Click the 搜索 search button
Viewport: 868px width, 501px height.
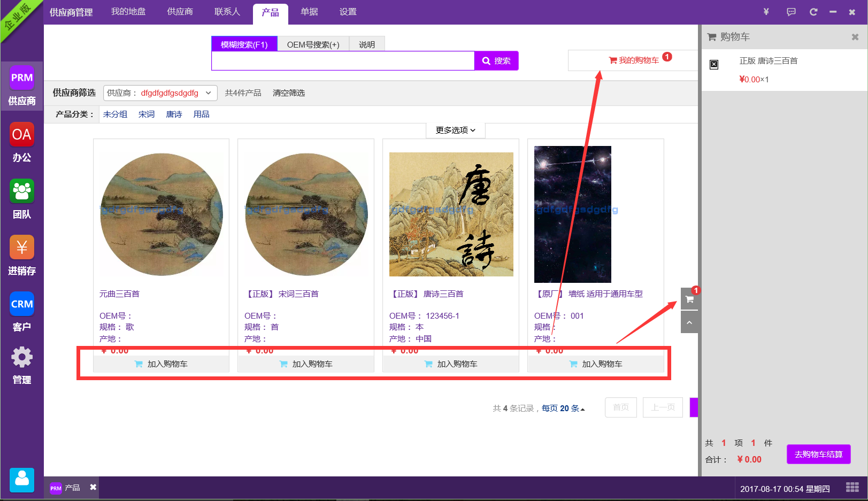(x=496, y=61)
